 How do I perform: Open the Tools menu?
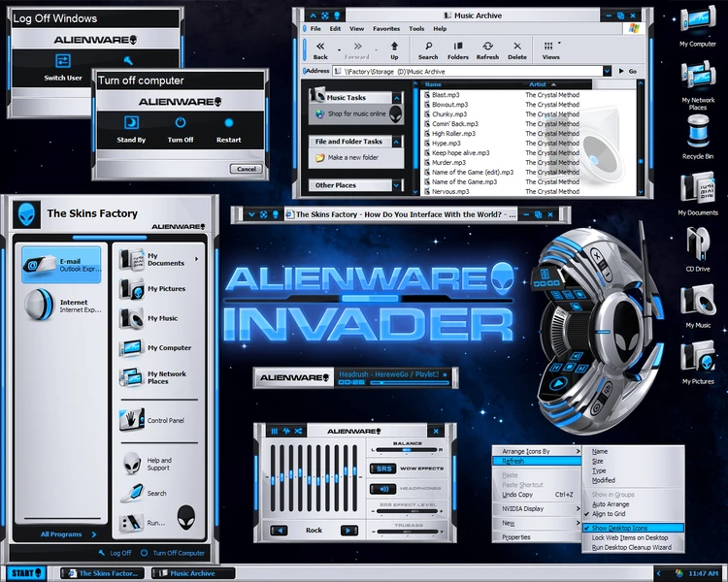pyautogui.click(x=416, y=29)
